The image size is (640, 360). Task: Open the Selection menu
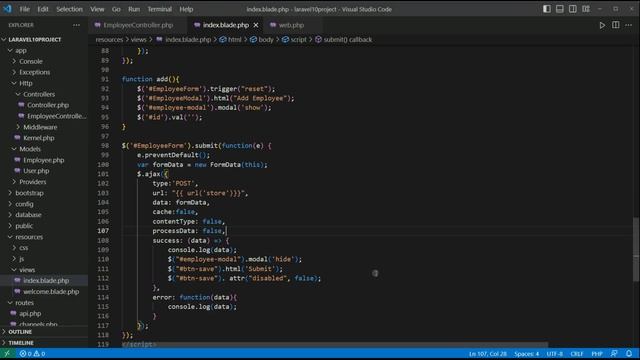click(x=69, y=9)
